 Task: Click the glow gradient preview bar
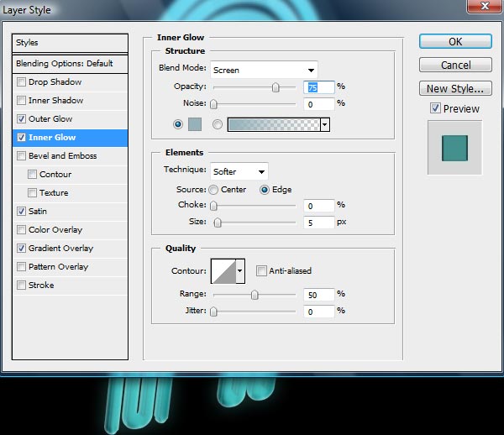(274, 124)
